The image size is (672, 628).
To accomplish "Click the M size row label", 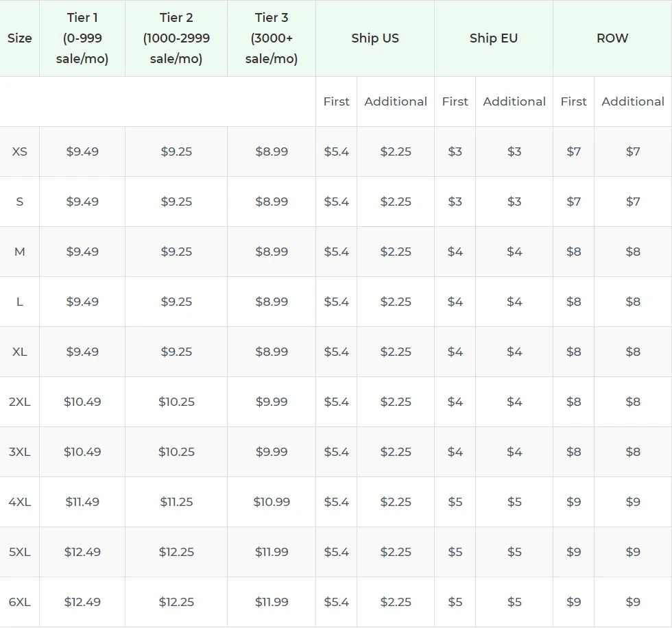I will coord(19,252).
